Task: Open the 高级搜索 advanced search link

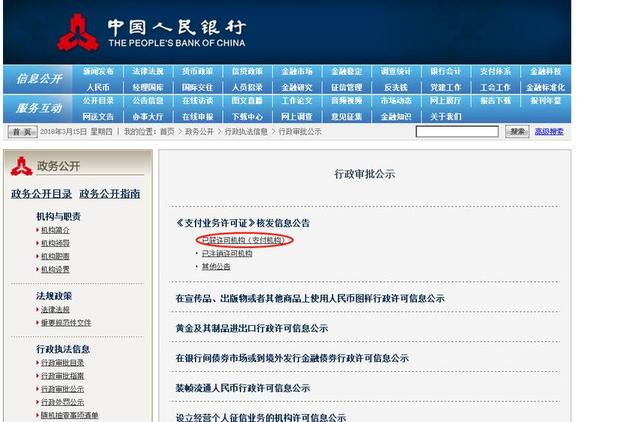Action: pyautogui.click(x=549, y=131)
